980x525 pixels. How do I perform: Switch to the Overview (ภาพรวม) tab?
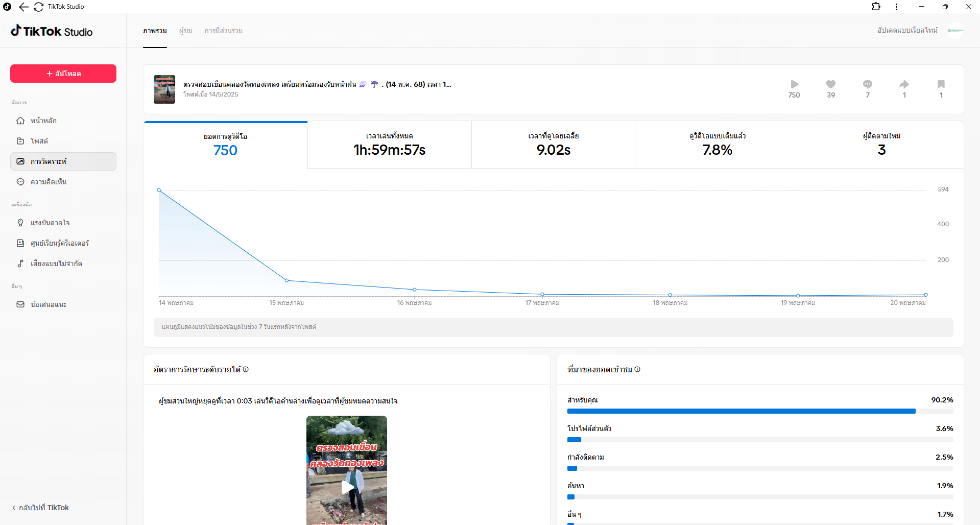(x=155, y=31)
